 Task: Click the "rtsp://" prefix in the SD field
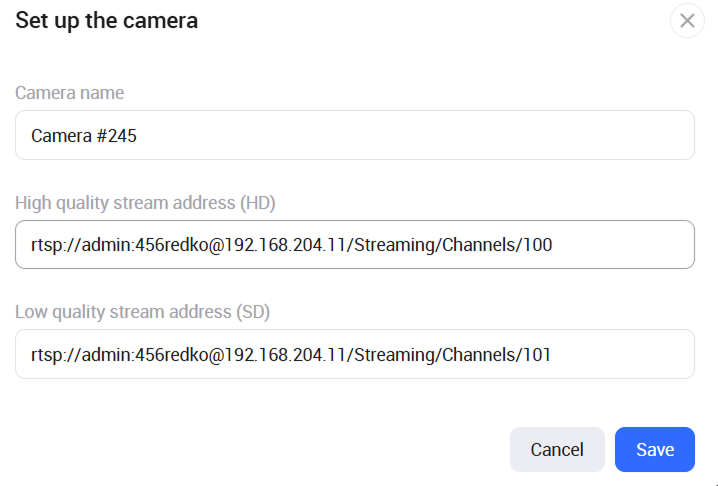54,355
